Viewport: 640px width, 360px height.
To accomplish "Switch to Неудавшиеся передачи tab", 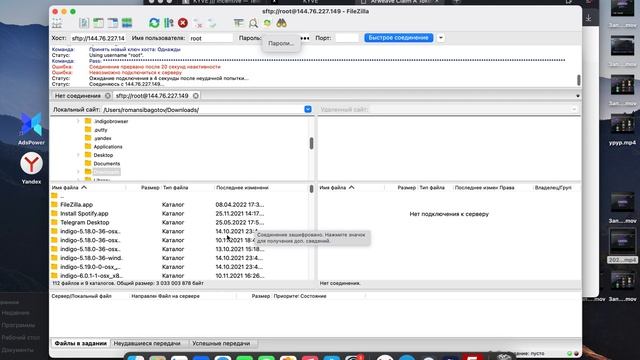I will tap(147, 343).
